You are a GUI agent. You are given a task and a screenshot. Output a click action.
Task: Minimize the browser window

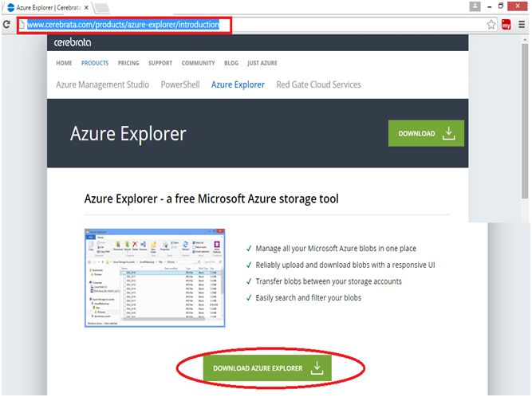click(x=489, y=6)
